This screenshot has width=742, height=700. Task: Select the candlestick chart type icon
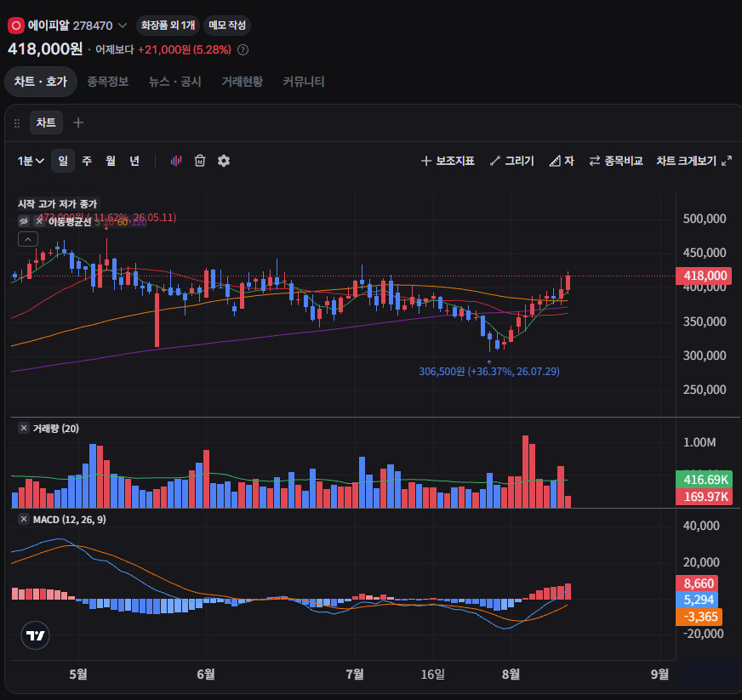[175, 161]
